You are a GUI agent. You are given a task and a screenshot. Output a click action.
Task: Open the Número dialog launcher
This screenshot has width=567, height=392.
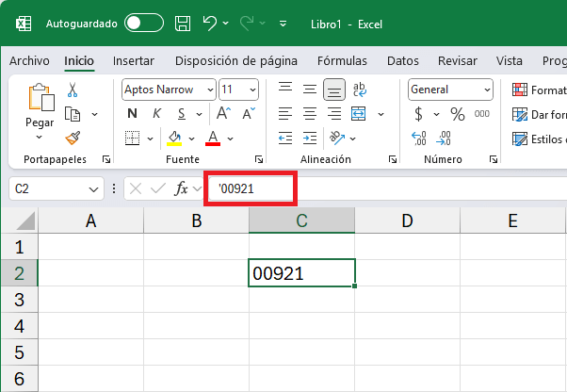[x=494, y=159]
